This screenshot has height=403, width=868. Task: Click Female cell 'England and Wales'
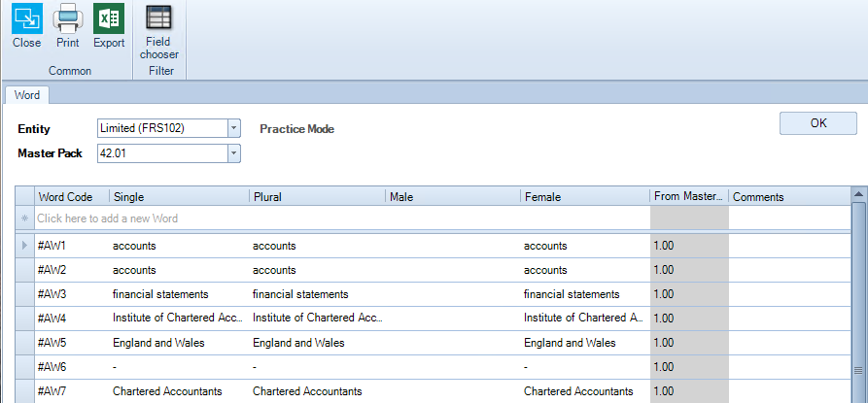coord(585,343)
